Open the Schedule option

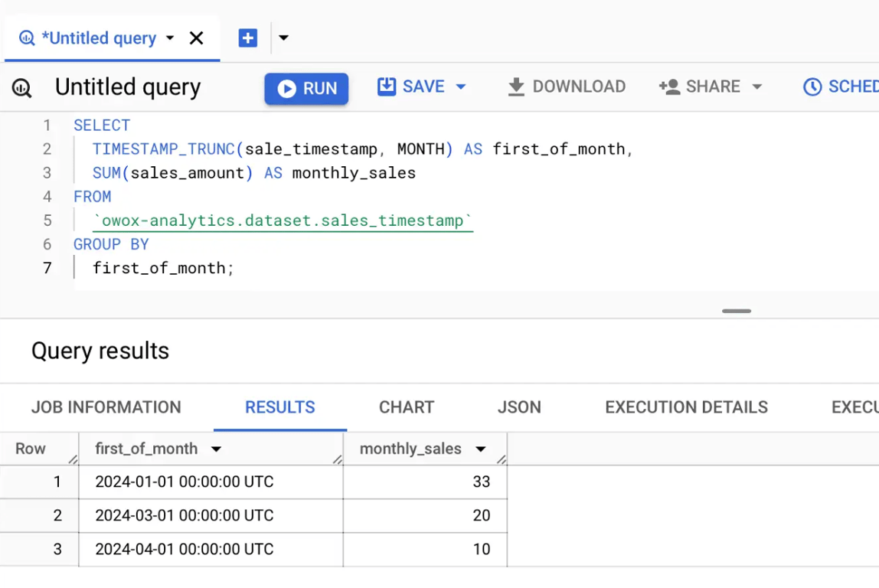tap(840, 87)
